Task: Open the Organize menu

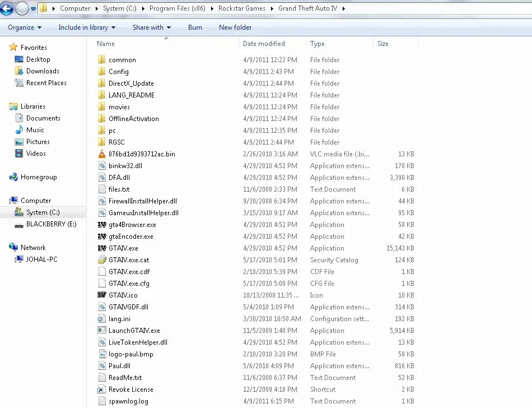Action: (x=25, y=27)
